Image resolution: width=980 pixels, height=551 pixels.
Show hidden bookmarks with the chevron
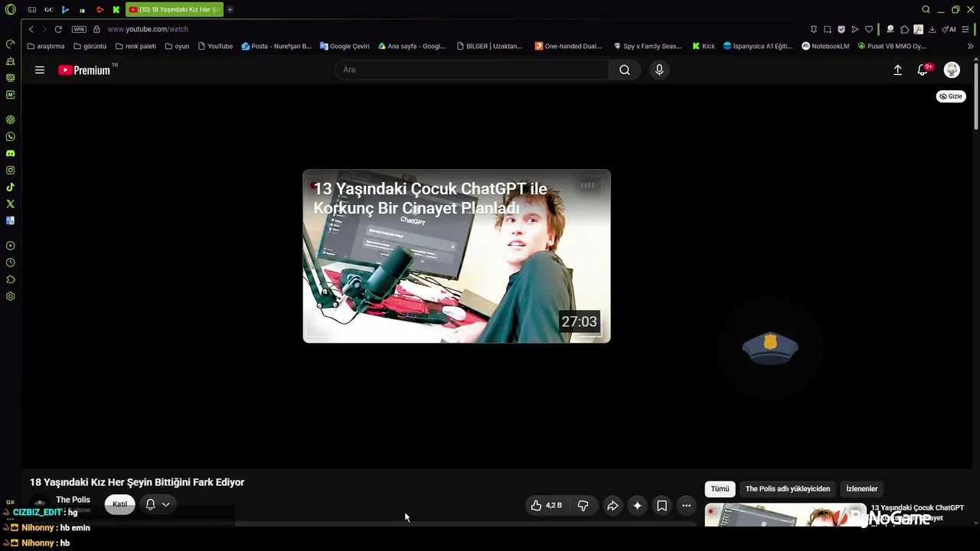tap(970, 46)
